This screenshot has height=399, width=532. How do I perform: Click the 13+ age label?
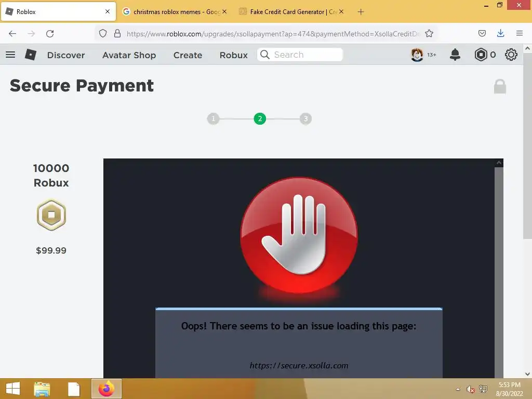[x=432, y=55]
